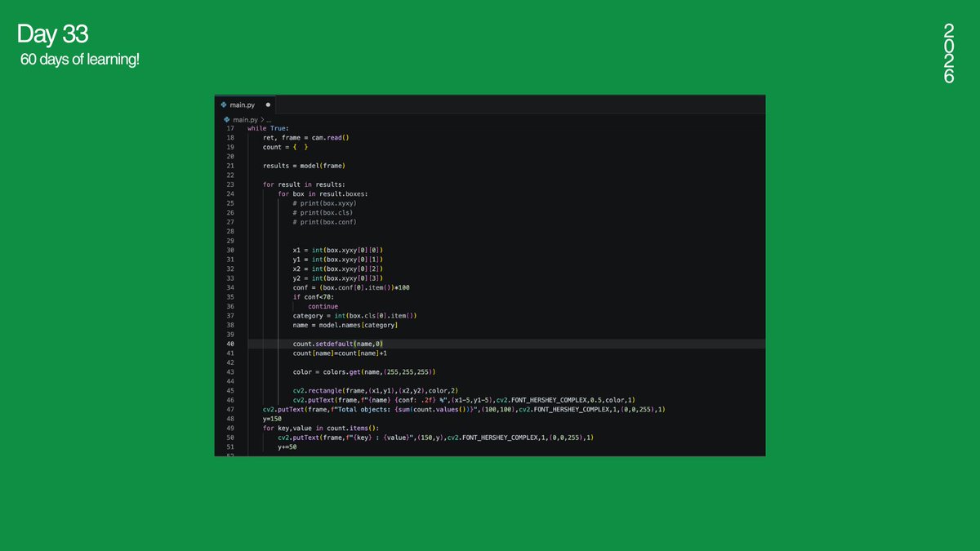Click the '60 days of learning!' subtitle
This screenshot has width=980, height=551.
[80, 60]
